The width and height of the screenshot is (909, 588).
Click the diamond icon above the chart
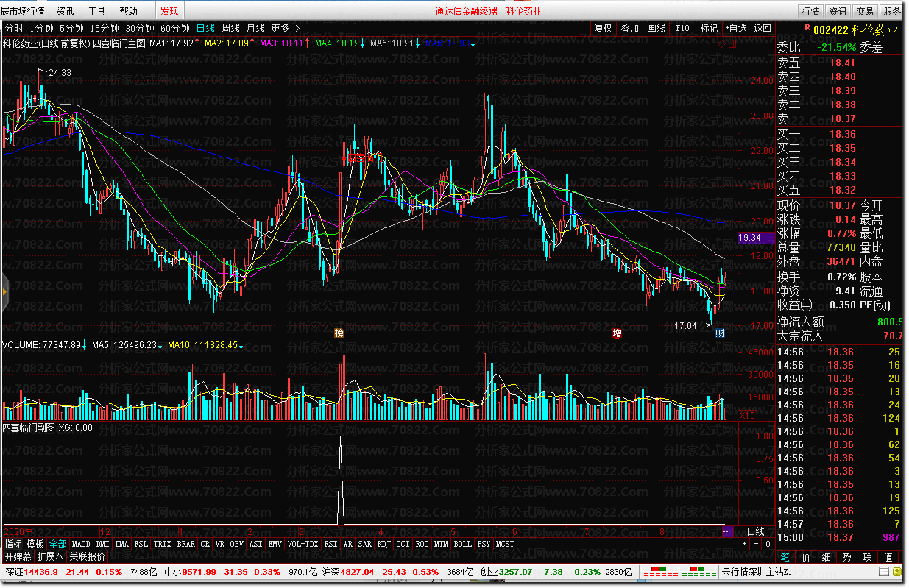(x=721, y=43)
